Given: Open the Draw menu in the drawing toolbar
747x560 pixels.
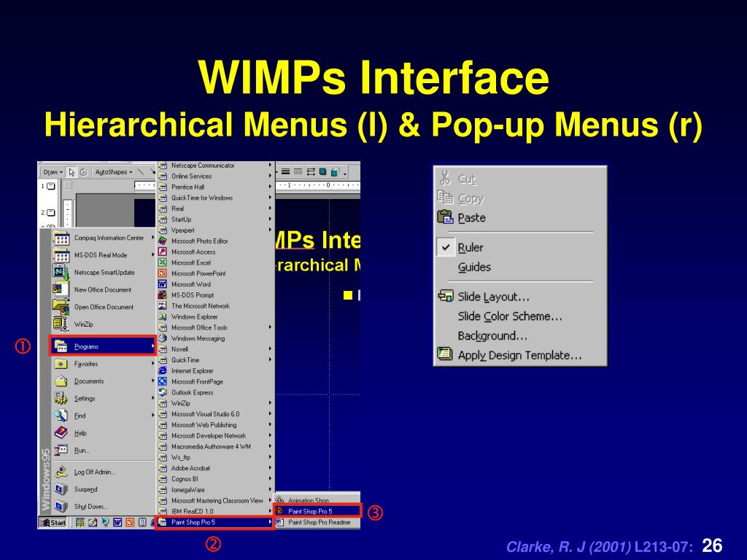Looking at the screenshot, I should pyautogui.click(x=53, y=172).
